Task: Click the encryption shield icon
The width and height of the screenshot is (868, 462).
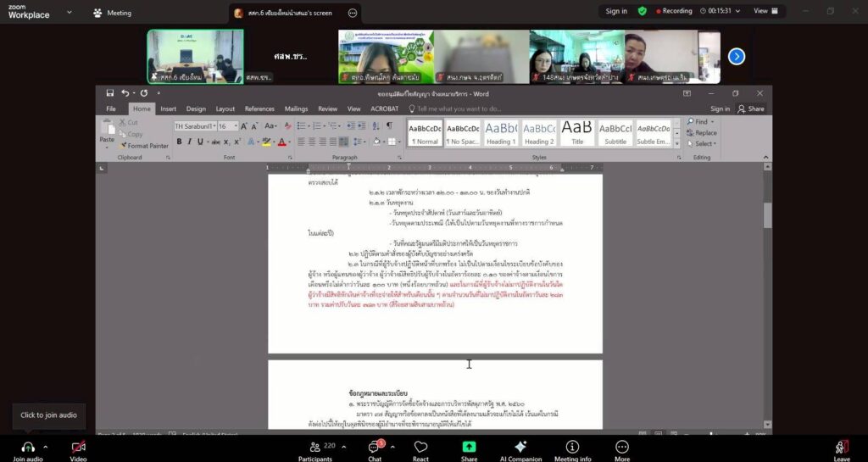Action: [643, 11]
